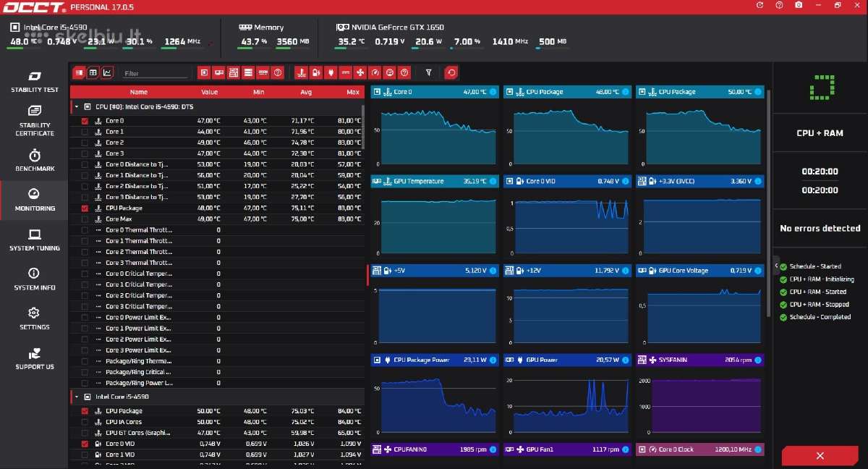Toggle the usage sensor filter icon
This screenshot has height=469, width=868.
tap(390, 72)
